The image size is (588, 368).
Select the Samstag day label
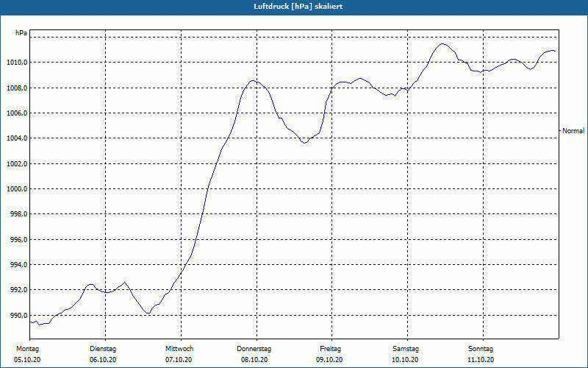coord(406,349)
